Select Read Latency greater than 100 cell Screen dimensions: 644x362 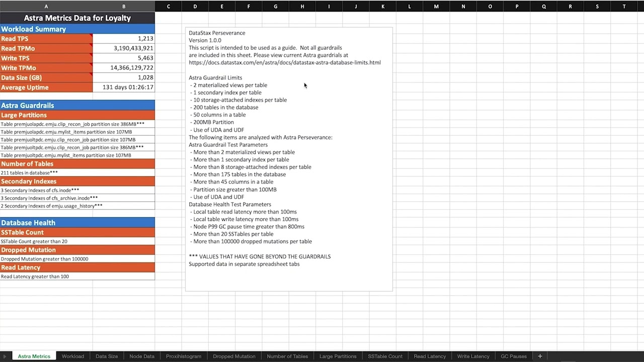point(77,277)
